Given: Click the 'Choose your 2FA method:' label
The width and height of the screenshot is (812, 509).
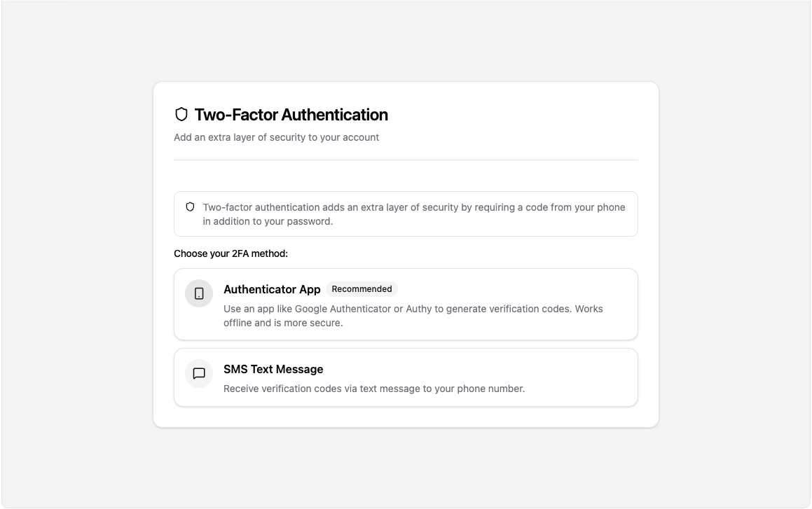Looking at the screenshot, I should (x=230, y=253).
